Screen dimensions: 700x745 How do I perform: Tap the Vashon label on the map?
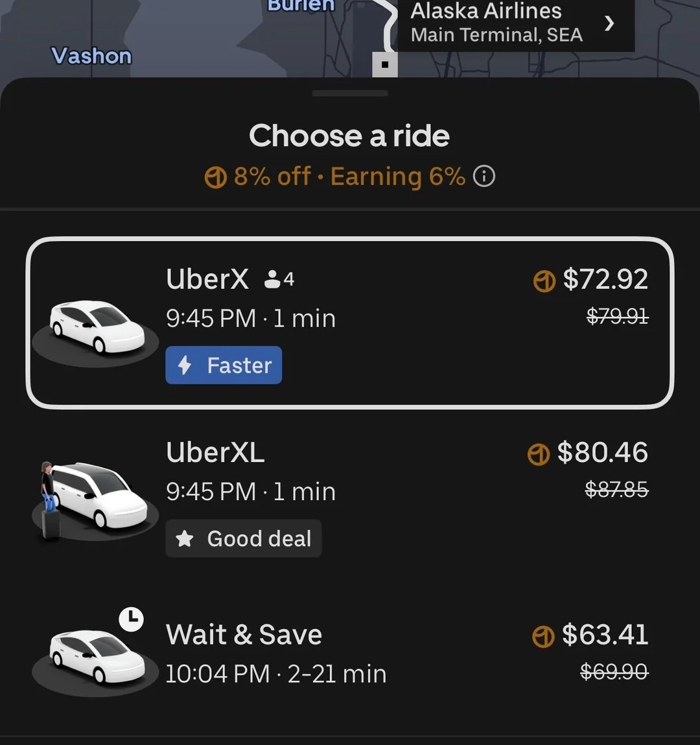coord(91,56)
